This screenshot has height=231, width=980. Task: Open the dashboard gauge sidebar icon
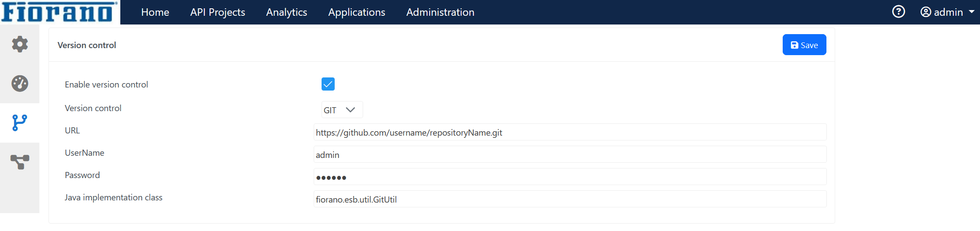coord(20,84)
